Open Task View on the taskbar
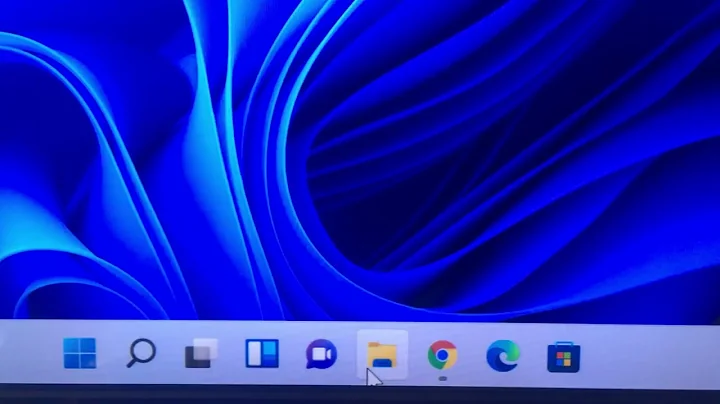 coord(201,353)
